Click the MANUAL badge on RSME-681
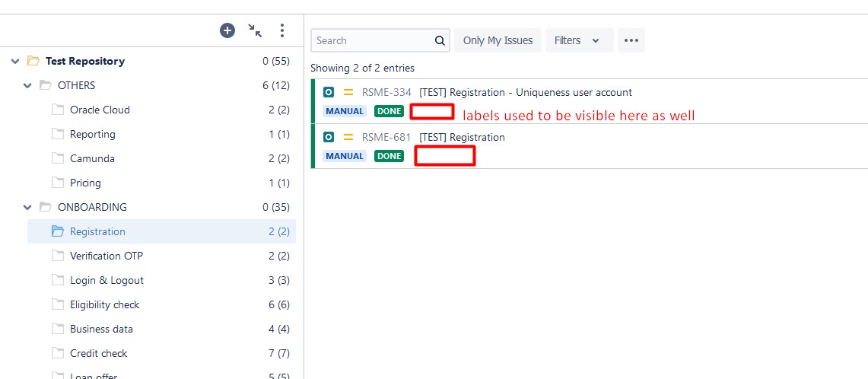 click(x=345, y=156)
